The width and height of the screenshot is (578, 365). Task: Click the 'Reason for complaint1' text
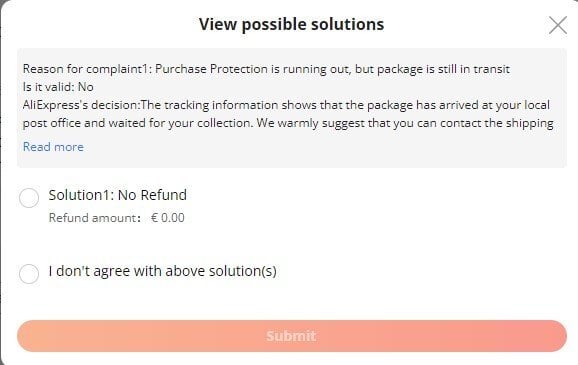(x=87, y=69)
